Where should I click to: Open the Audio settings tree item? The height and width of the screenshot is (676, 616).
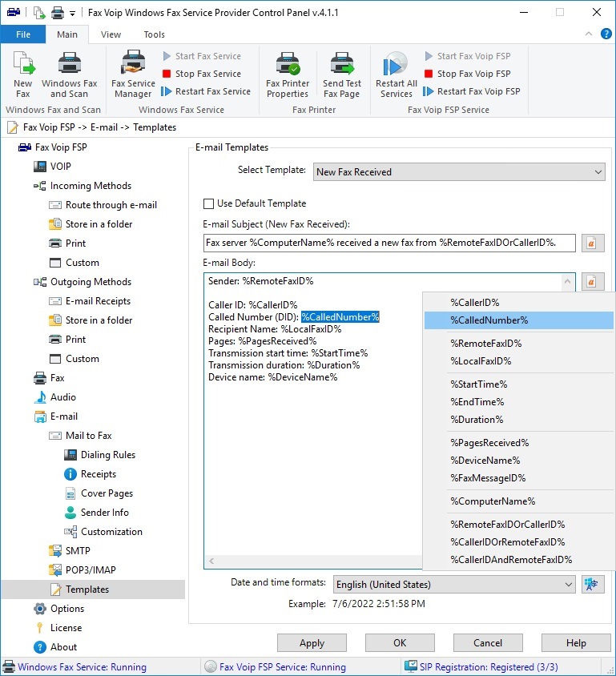click(x=54, y=397)
